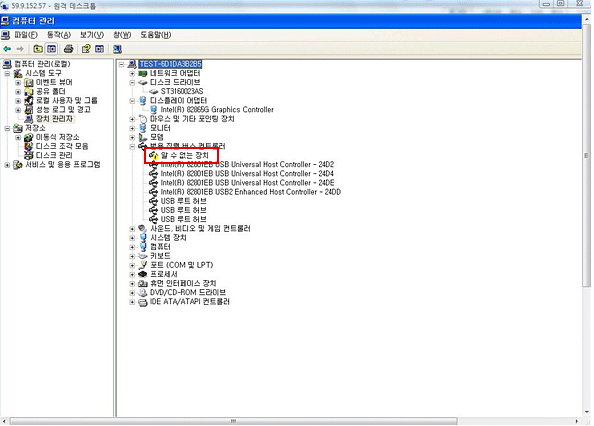Expand the 사운드, 비디오 및 게임 컨트롤러 node
Image resolution: width=594 pixels, height=426 pixels.
132,229
